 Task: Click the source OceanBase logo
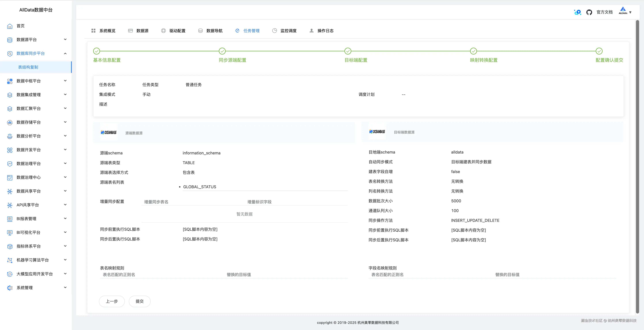[109, 132]
